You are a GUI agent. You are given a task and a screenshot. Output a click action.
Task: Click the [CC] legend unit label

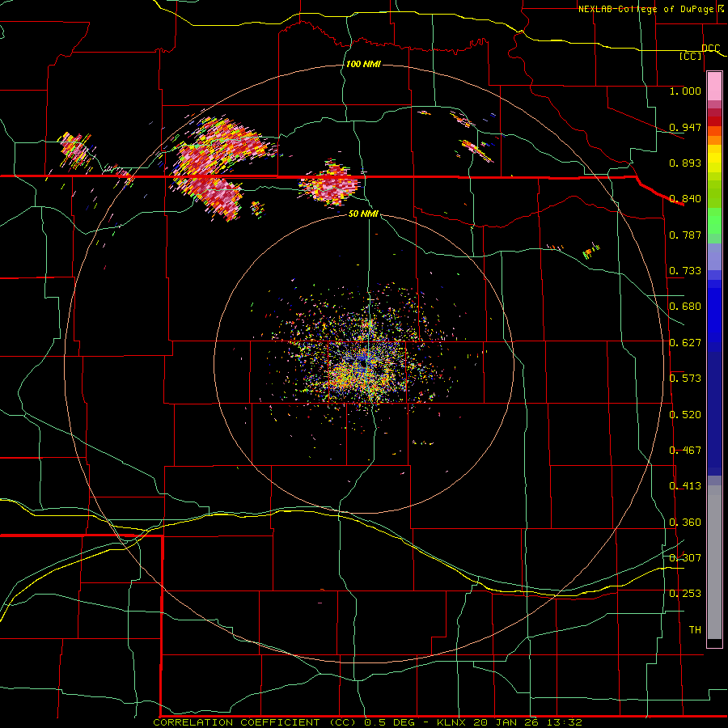(691, 56)
